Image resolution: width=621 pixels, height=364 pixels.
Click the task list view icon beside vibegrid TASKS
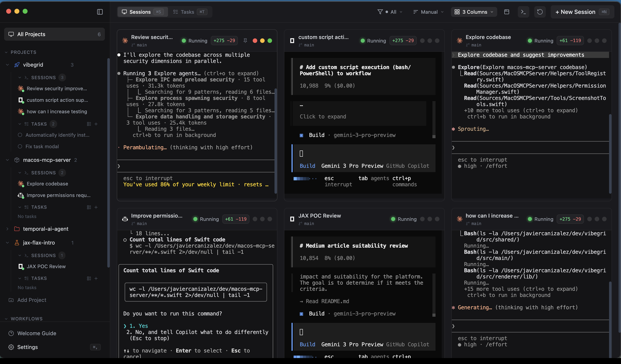pos(89,124)
